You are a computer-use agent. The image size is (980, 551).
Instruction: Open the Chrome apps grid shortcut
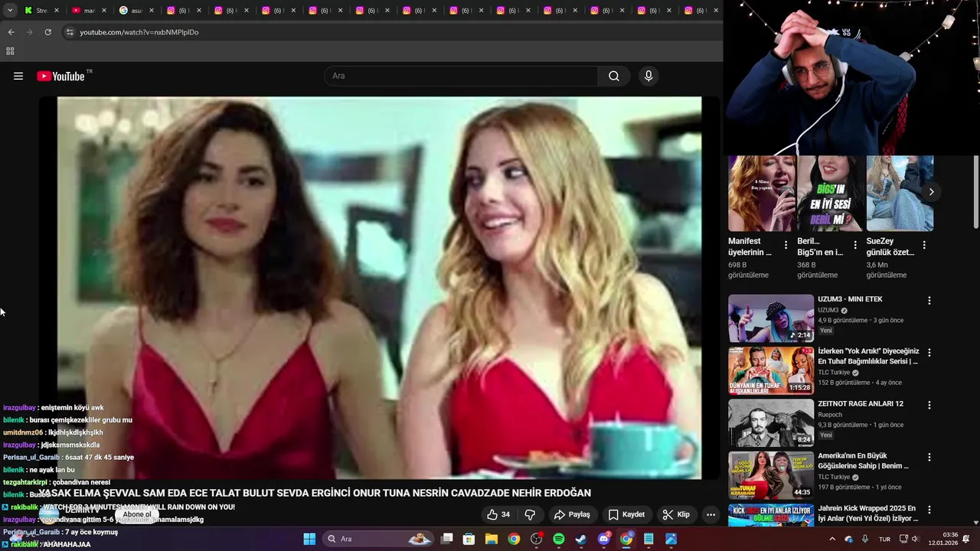click(x=10, y=51)
